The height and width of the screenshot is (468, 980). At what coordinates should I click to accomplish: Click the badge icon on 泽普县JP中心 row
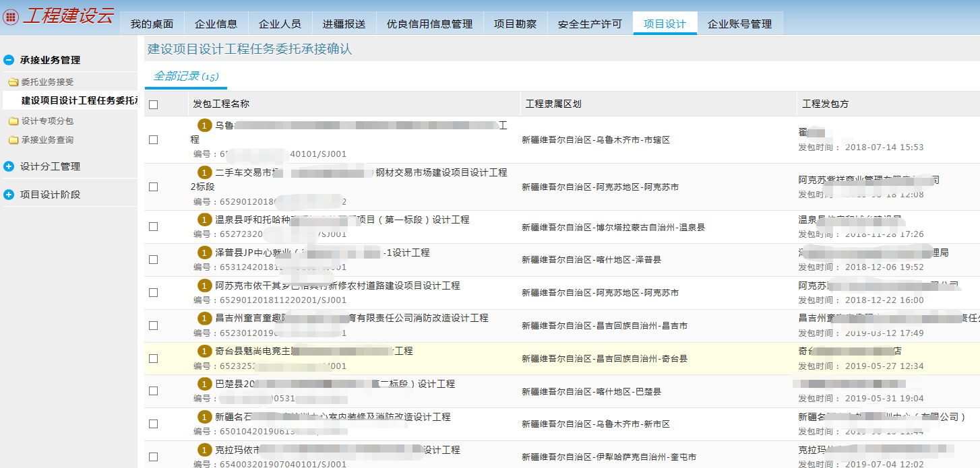[x=204, y=253]
